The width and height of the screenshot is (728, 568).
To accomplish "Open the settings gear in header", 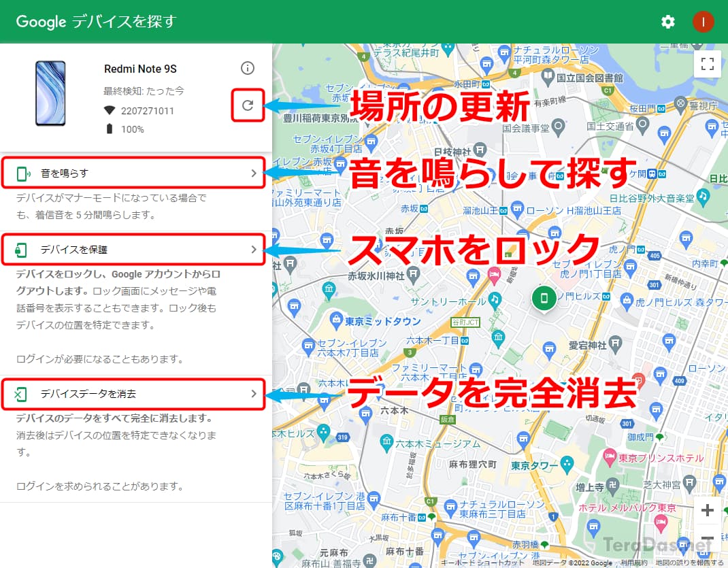I will coord(667,22).
